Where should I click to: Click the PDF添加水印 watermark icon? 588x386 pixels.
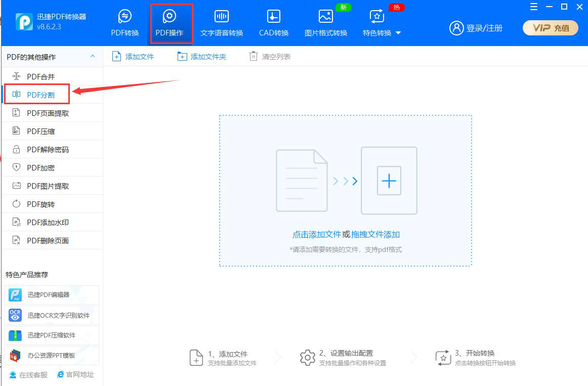click(16, 222)
